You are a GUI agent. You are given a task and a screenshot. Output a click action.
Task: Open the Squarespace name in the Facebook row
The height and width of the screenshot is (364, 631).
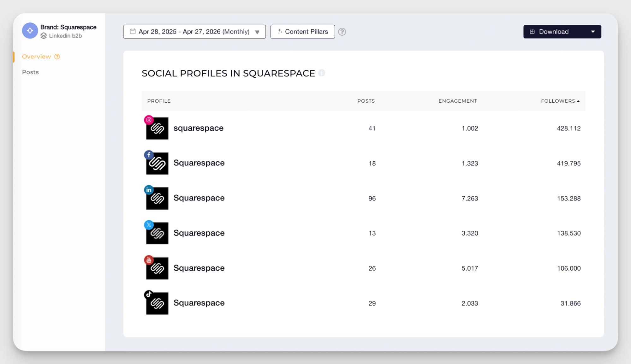click(x=199, y=163)
